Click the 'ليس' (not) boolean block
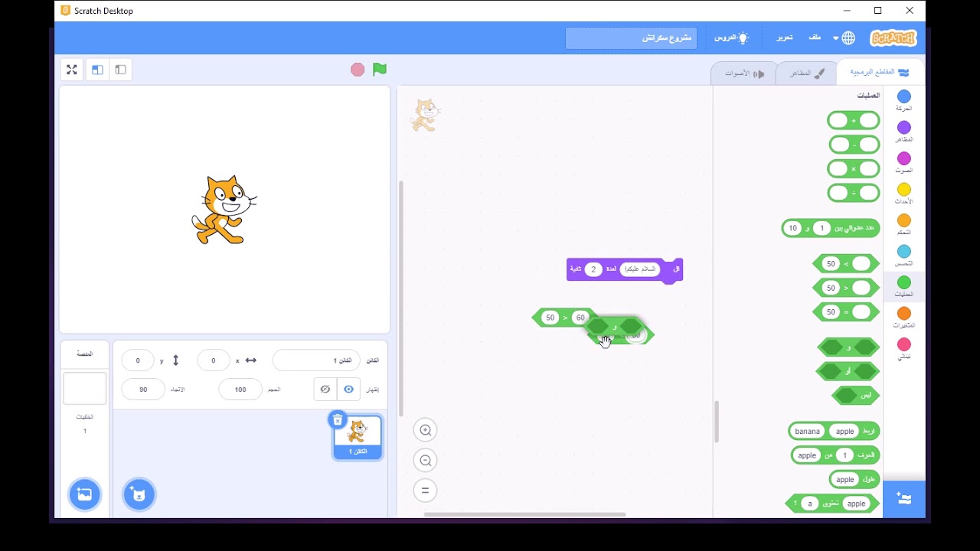The width and height of the screenshot is (980, 551). [x=856, y=396]
